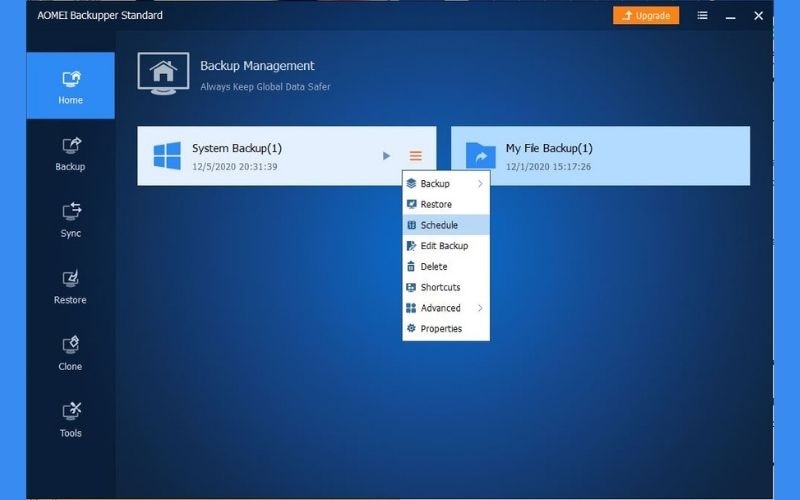Expand the Advanced submenu in context menu

click(x=446, y=308)
